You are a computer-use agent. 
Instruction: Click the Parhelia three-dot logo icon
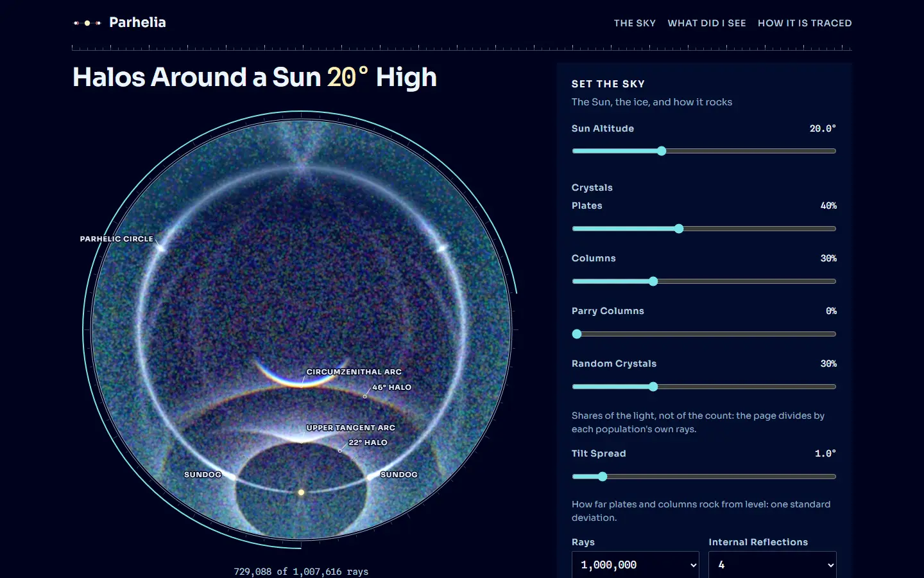[87, 23]
